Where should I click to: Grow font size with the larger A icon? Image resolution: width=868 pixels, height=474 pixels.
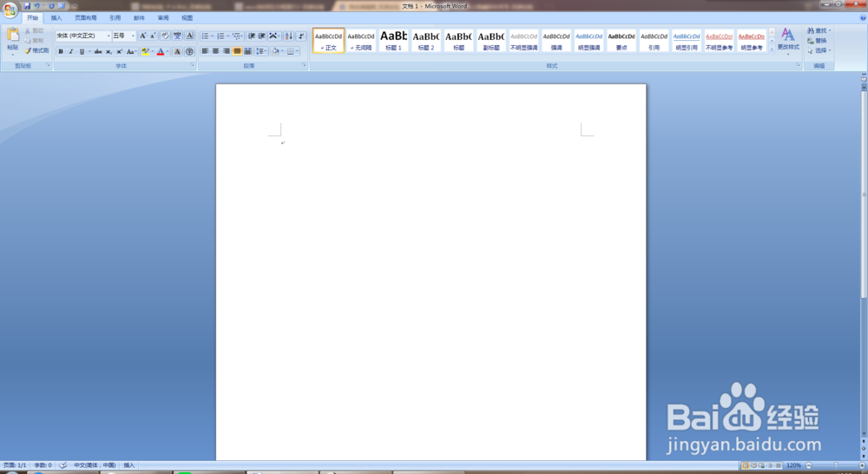(x=143, y=36)
